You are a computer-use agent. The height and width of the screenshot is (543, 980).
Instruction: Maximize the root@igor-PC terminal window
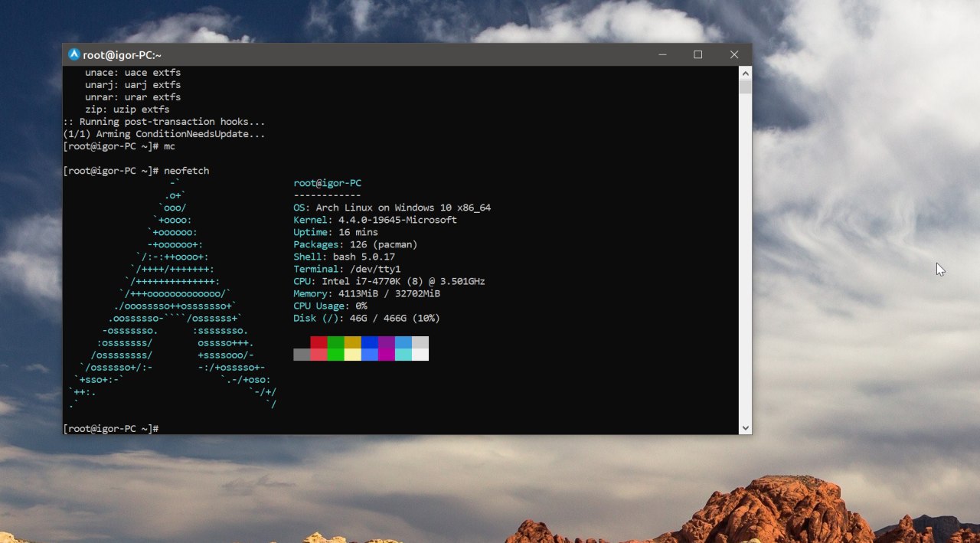[698, 54]
